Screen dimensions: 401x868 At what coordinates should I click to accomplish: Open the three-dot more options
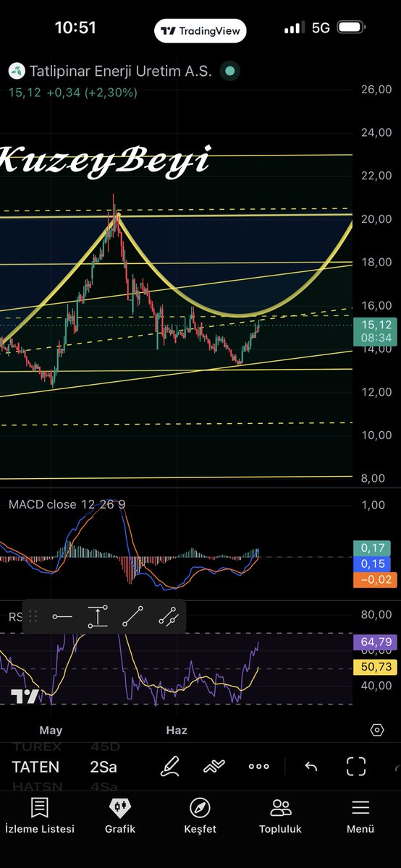click(x=258, y=766)
